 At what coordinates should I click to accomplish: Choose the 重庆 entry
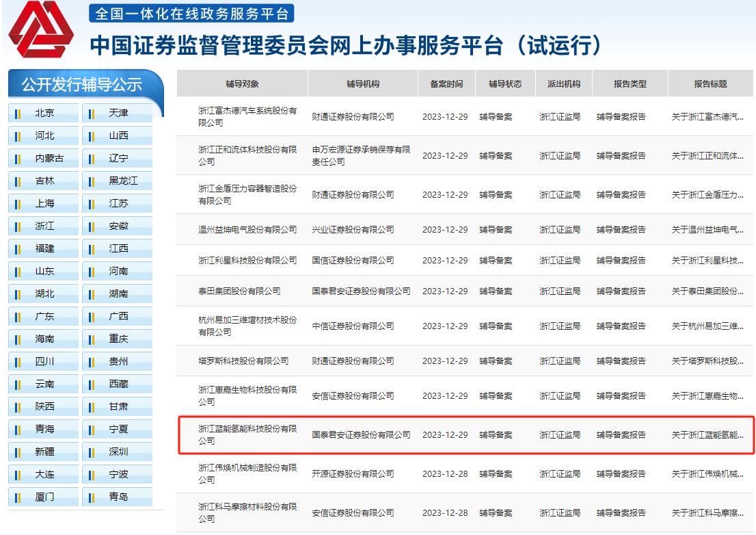[117, 339]
